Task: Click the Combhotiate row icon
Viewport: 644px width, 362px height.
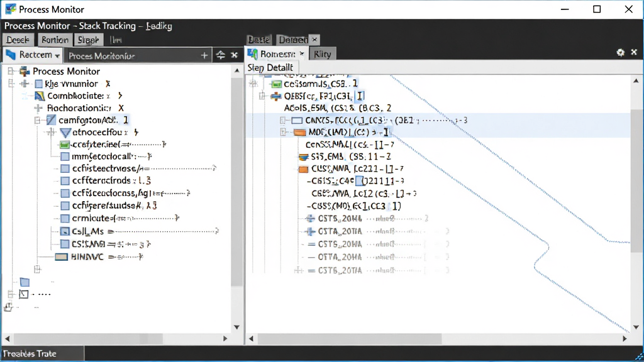Action: (40, 96)
